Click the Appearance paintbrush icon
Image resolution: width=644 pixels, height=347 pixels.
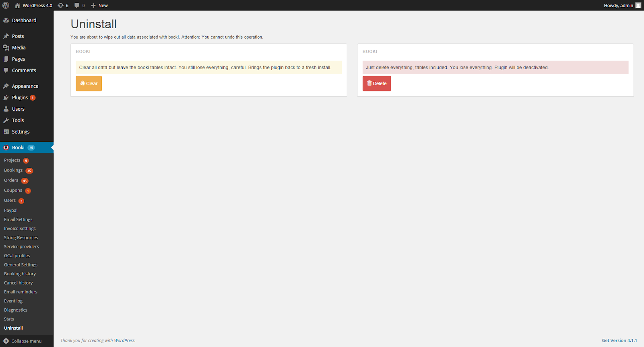(x=6, y=86)
